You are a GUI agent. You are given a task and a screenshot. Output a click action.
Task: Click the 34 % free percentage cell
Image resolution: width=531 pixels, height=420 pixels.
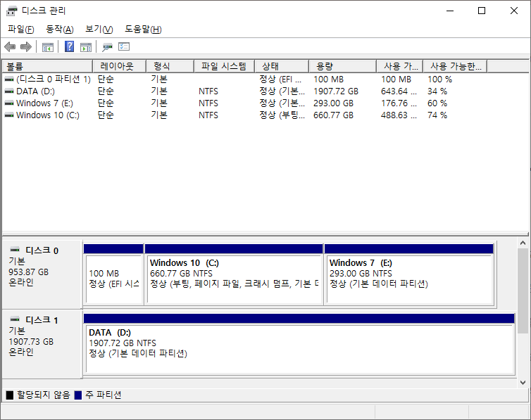pos(437,91)
